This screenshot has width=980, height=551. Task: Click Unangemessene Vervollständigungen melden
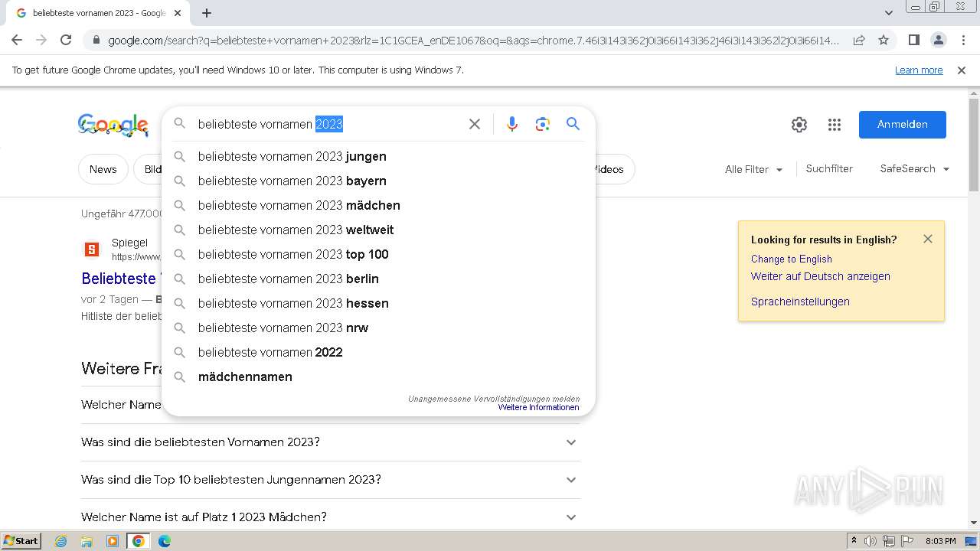(x=493, y=399)
